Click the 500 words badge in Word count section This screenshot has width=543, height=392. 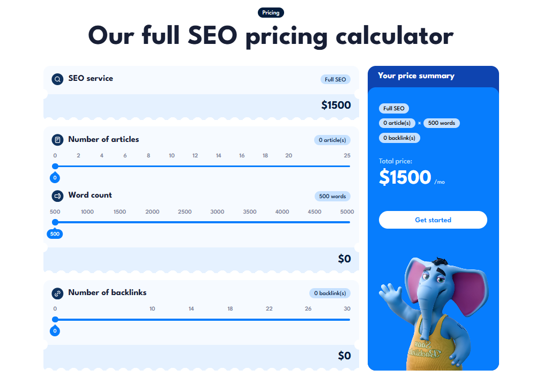tap(332, 196)
